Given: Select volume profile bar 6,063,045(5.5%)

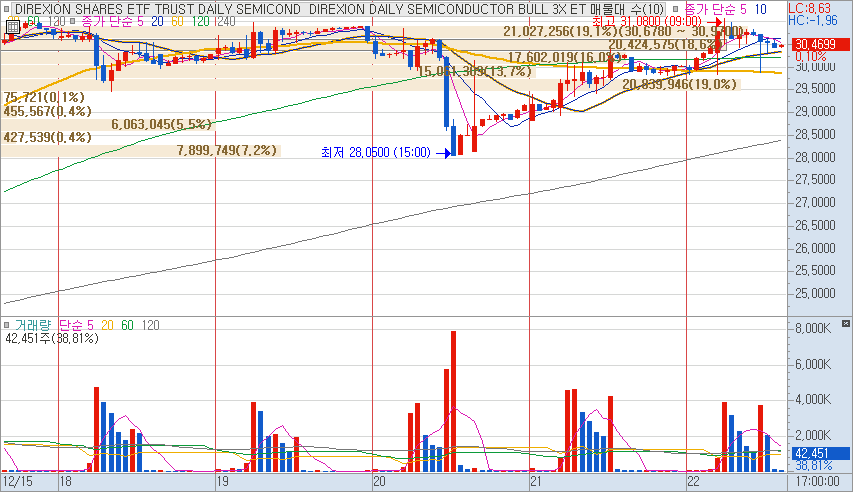Looking at the screenshot, I should 108,125.
